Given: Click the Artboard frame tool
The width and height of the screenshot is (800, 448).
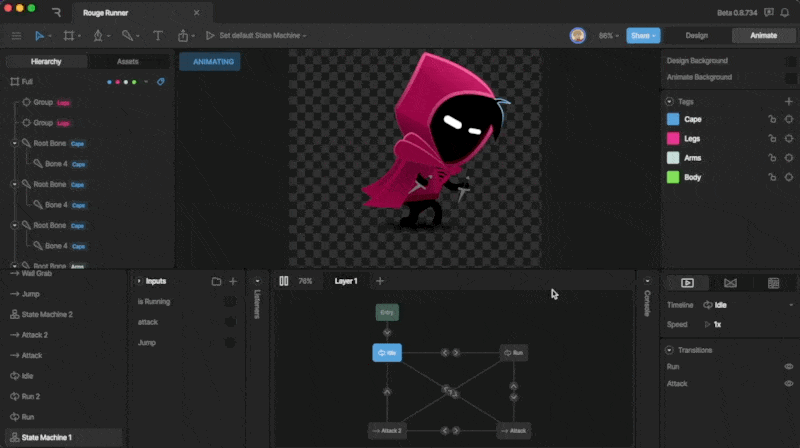Looking at the screenshot, I should click(x=68, y=35).
